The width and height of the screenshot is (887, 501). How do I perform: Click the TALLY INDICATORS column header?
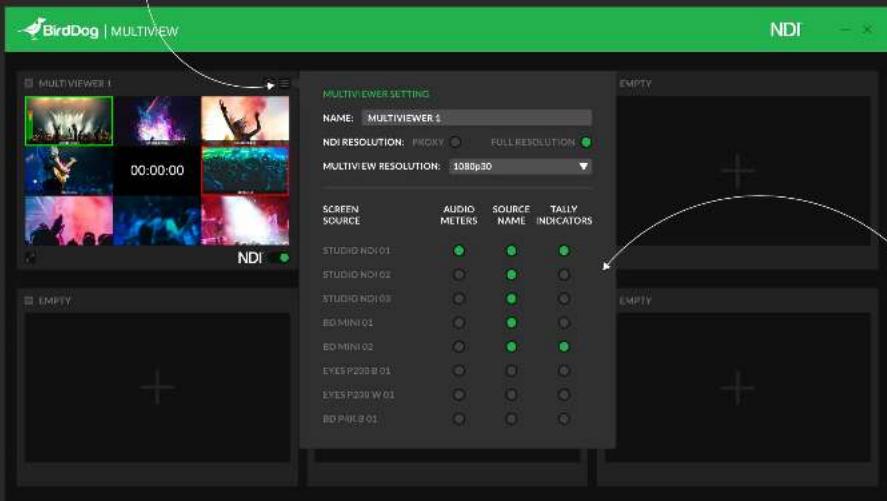pyautogui.click(x=564, y=215)
